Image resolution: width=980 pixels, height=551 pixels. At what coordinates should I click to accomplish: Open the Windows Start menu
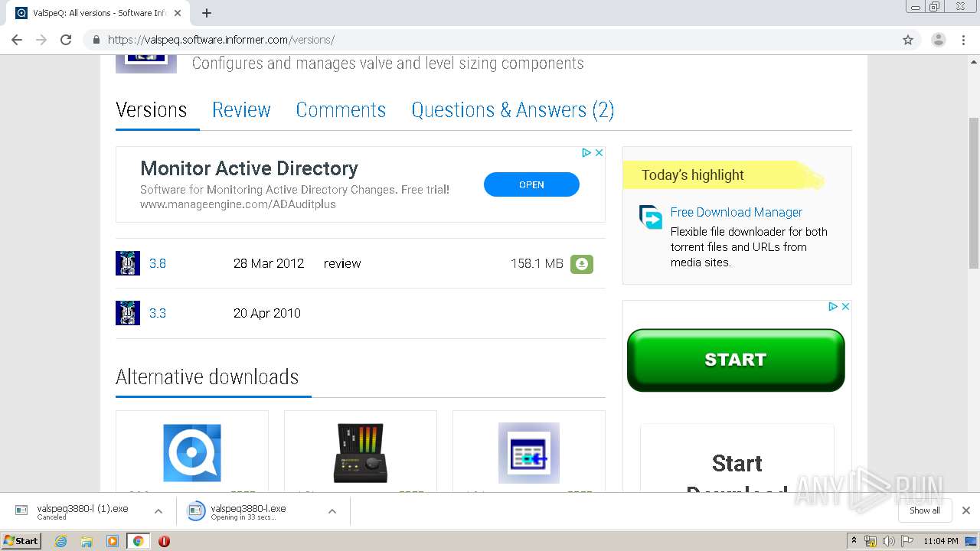pos(21,541)
